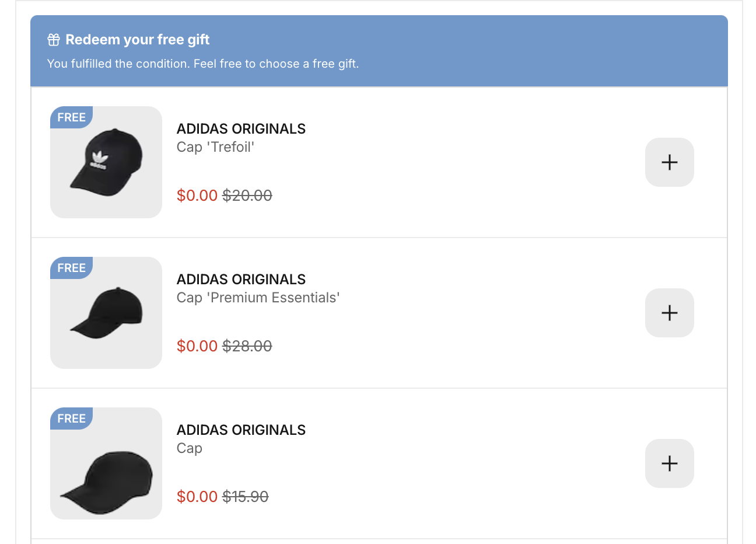Click the FREE badge on Premium Essentials cap

tap(71, 268)
